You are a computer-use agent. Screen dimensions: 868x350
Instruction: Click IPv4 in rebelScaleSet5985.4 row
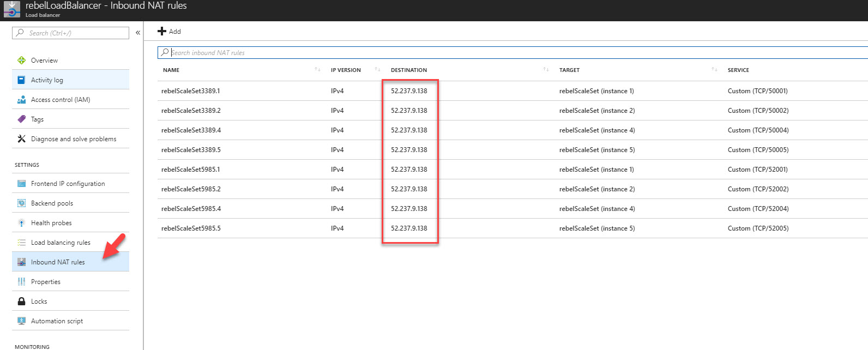pos(337,209)
